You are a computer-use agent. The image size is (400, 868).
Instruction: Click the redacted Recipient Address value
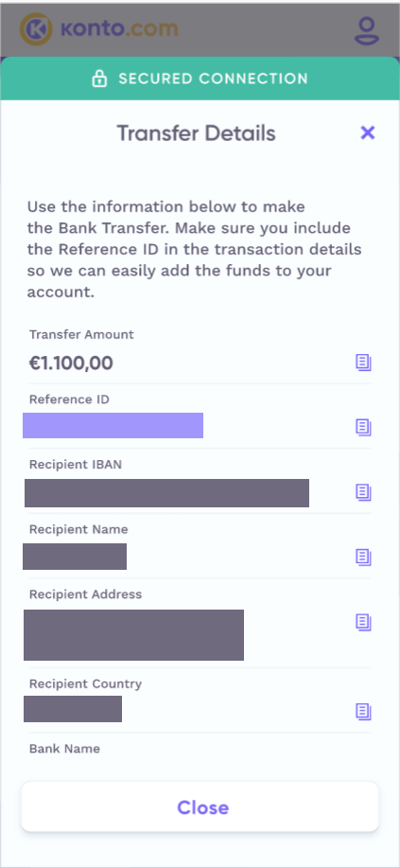coord(133,635)
